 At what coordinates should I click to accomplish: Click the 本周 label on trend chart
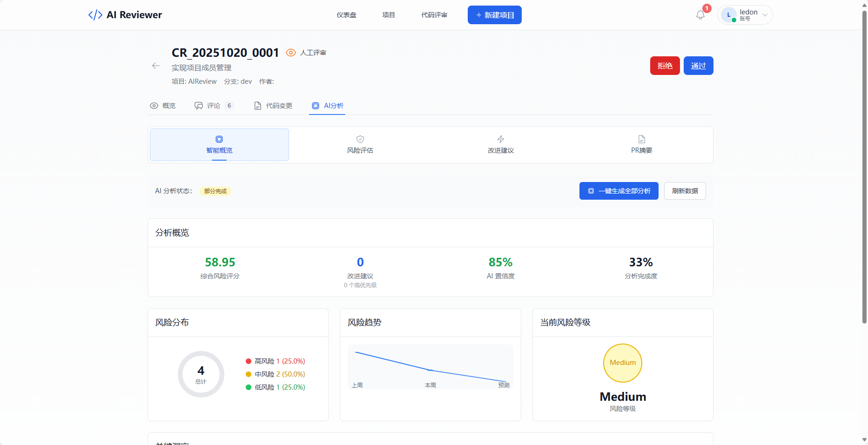[x=431, y=385]
